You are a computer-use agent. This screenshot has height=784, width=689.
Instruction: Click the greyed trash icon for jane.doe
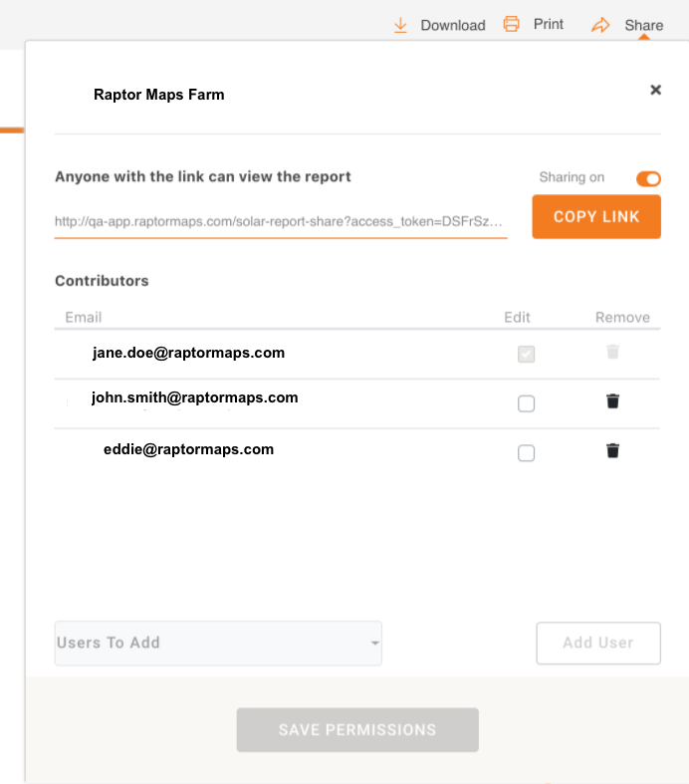click(612, 352)
